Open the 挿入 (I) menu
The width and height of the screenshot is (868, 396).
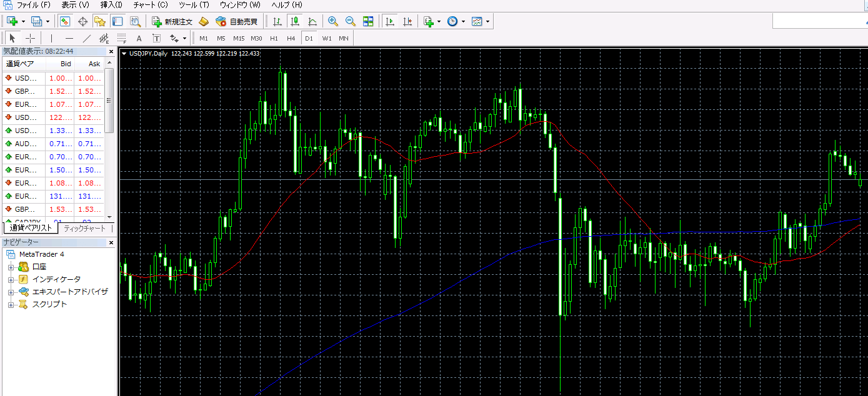pos(111,5)
